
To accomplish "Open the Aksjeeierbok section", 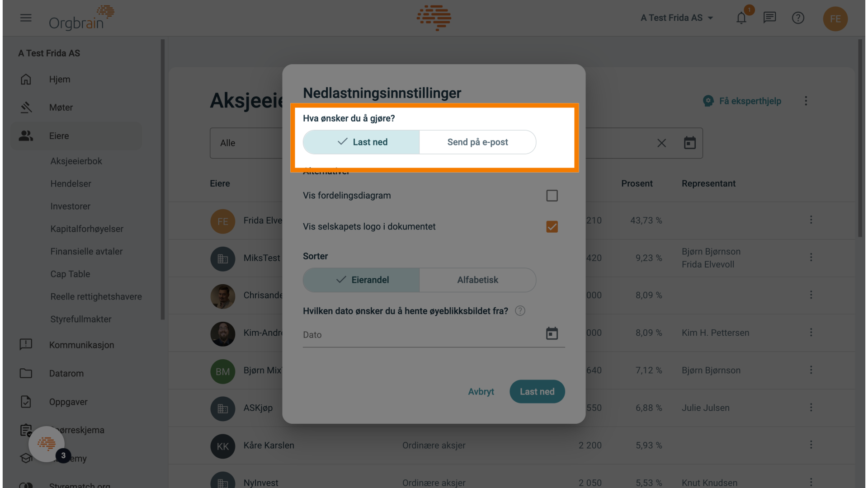I will pyautogui.click(x=76, y=161).
